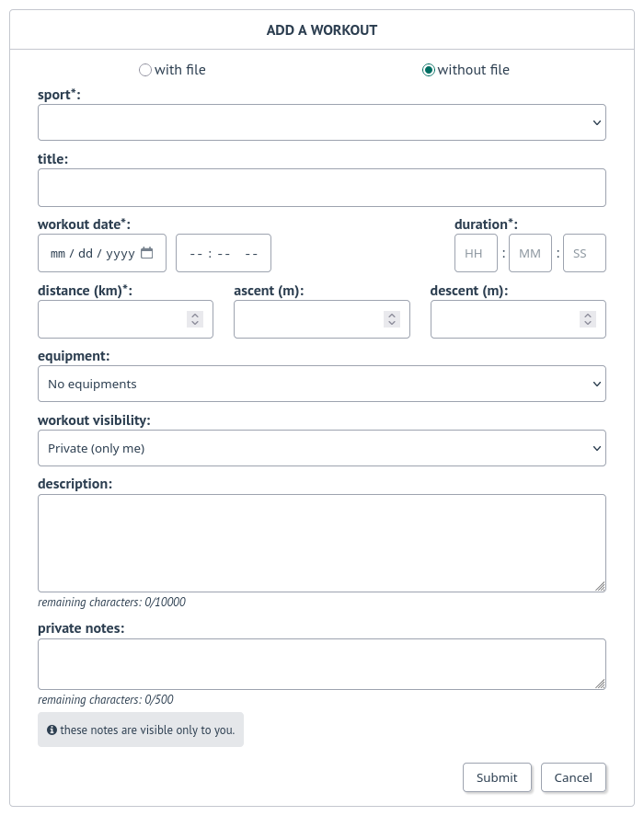Increment distance using the up stepper arrow

pyautogui.click(x=194, y=315)
